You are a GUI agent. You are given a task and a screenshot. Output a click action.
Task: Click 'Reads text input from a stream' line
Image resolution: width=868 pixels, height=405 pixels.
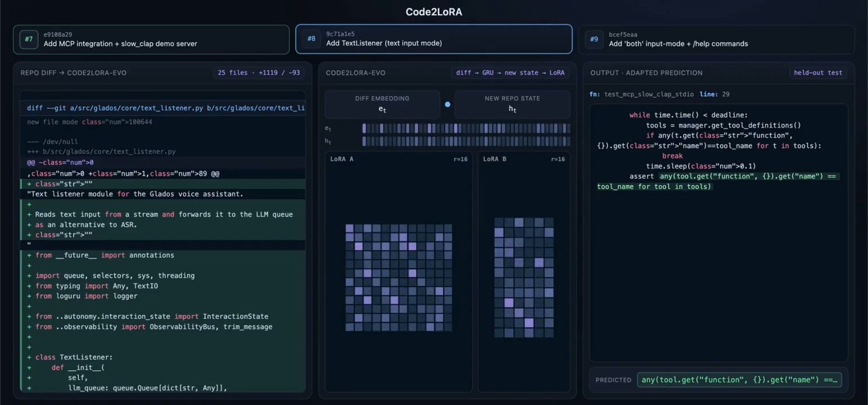coord(163,214)
